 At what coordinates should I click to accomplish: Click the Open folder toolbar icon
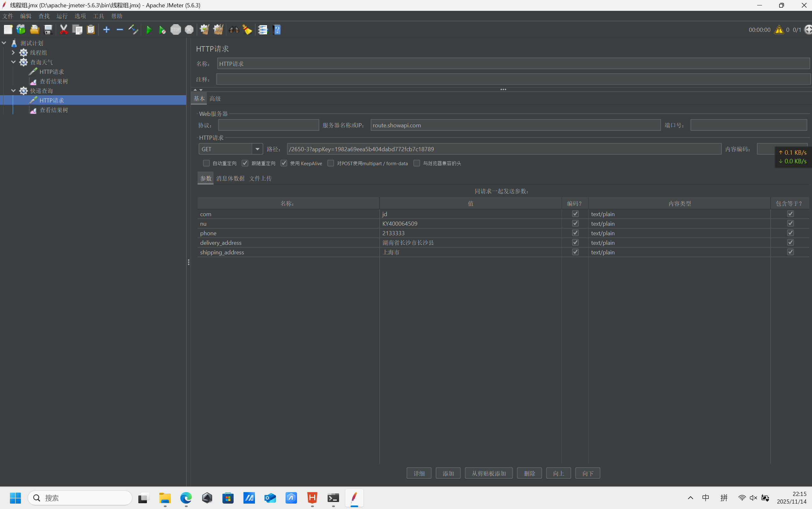click(x=34, y=30)
